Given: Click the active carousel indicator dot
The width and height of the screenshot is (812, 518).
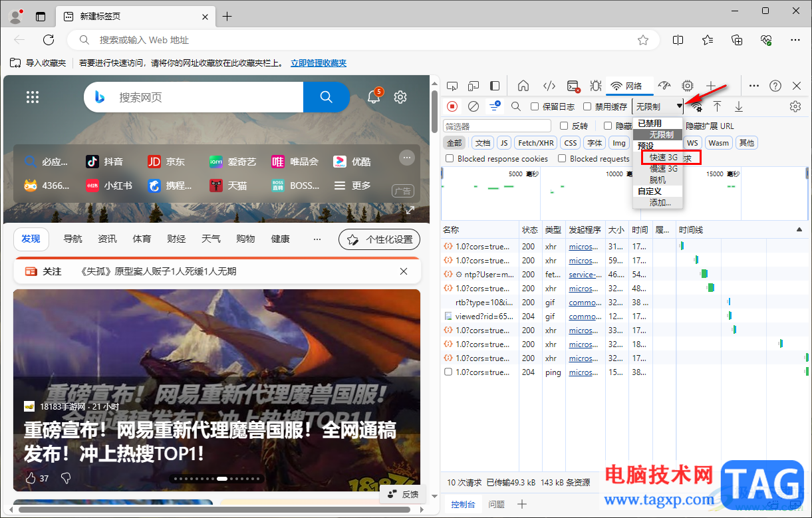Looking at the screenshot, I should (222, 478).
